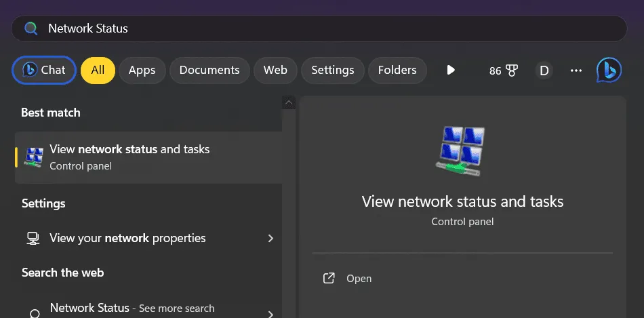Switch to Web filter
The width and height of the screenshot is (644, 318).
[x=275, y=71]
